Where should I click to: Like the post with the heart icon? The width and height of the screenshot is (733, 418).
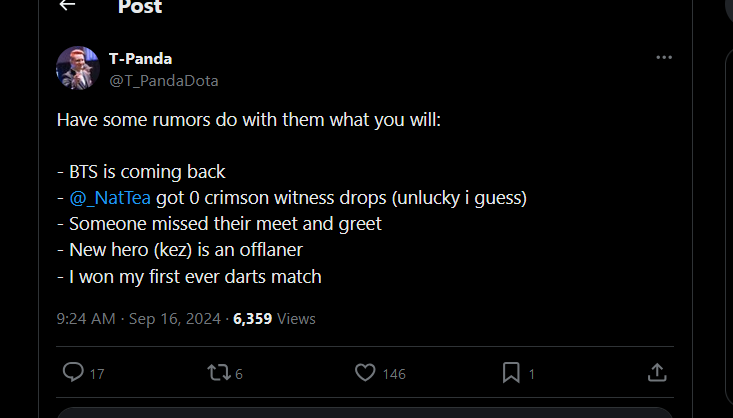click(365, 372)
